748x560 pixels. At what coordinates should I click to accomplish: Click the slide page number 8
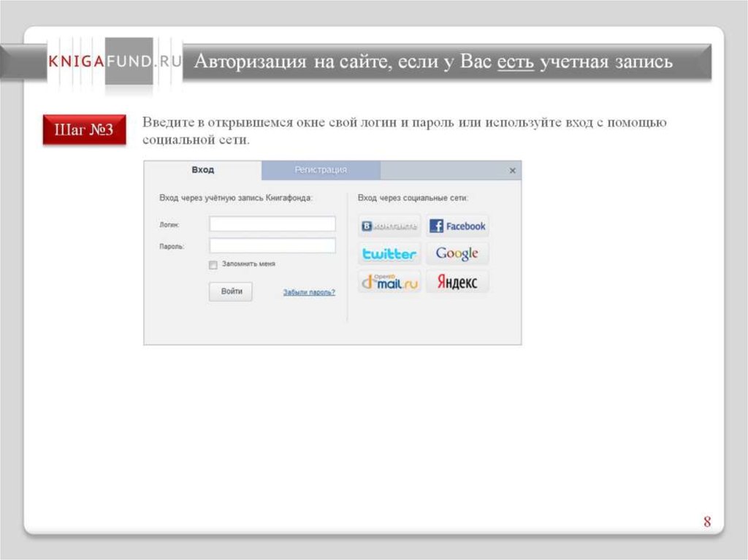pos(706,521)
